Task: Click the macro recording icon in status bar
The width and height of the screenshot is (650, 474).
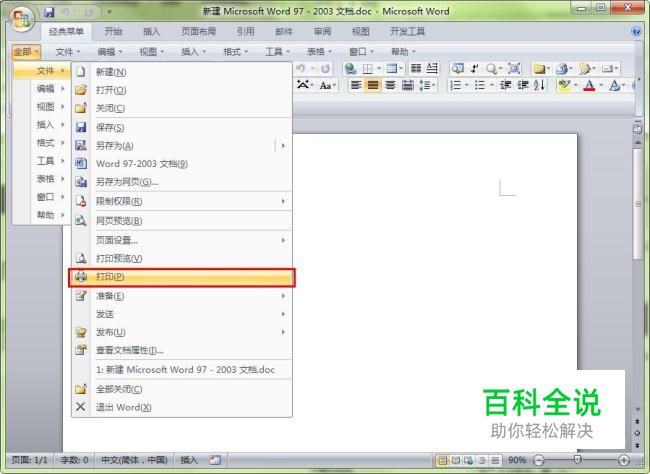Action: 215,459
